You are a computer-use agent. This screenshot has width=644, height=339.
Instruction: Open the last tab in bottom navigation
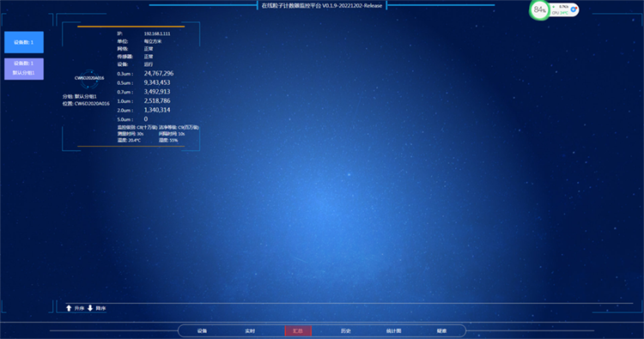pyautogui.click(x=441, y=330)
